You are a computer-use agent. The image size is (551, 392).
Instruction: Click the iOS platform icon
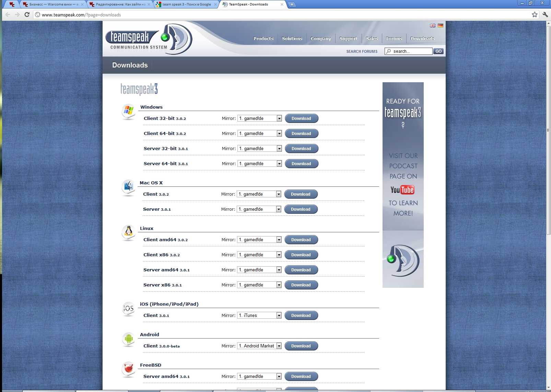(128, 308)
